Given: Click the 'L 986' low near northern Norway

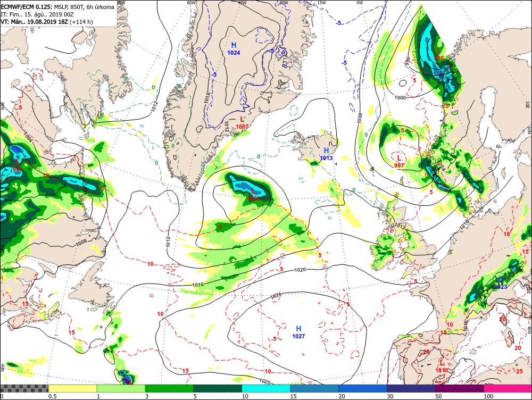Looking at the screenshot, I should [x=439, y=54].
